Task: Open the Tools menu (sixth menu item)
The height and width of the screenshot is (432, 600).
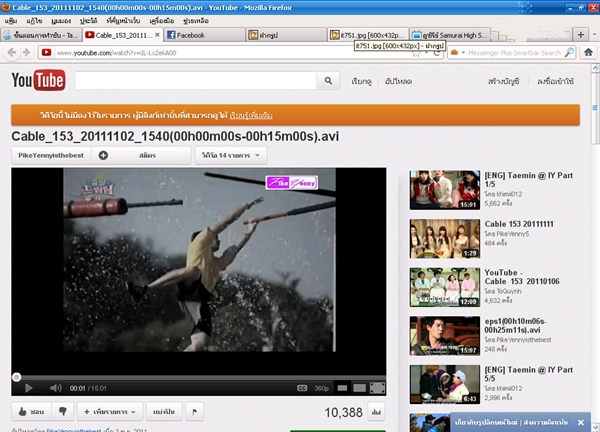Action: [x=162, y=21]
